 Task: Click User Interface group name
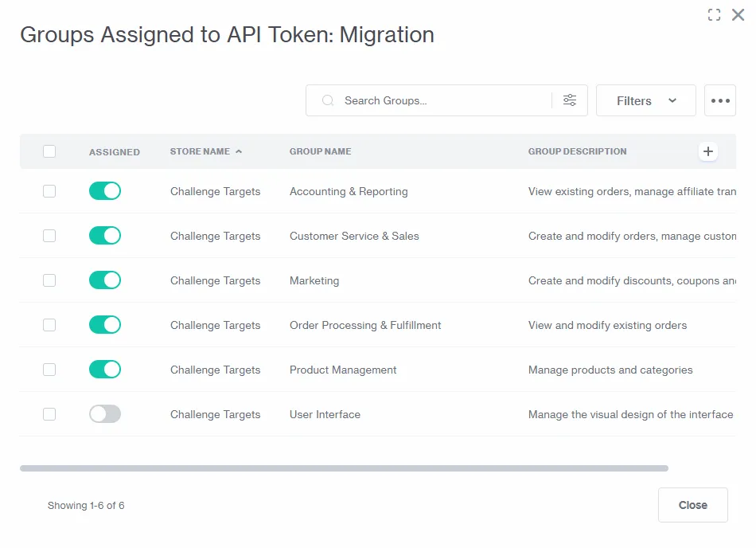click(325, 414)
